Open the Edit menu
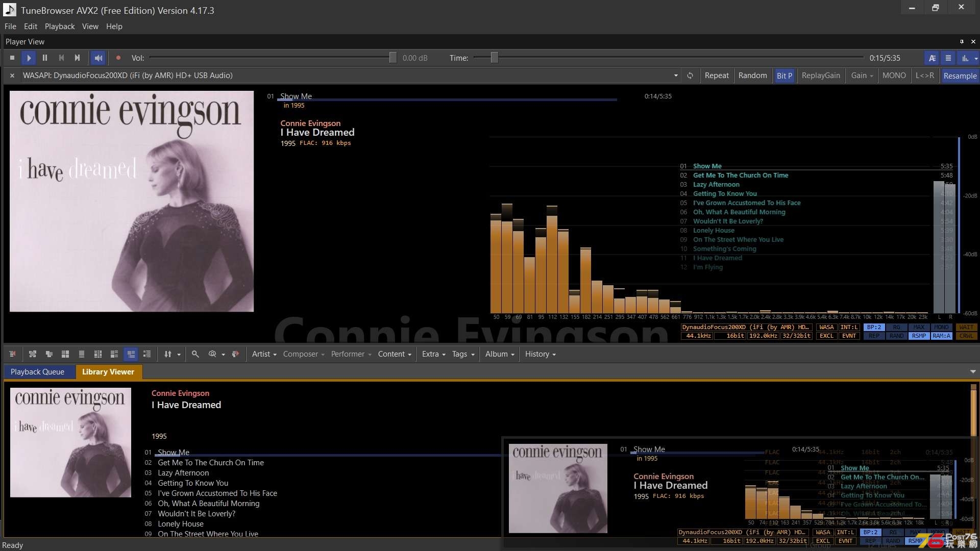The image size is (980, 551). click(x=31, y=27)
